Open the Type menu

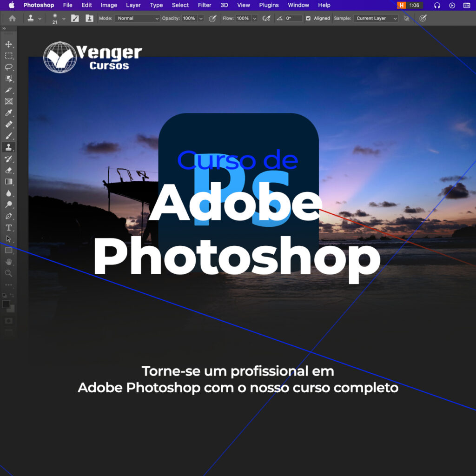tap(156, 5)
